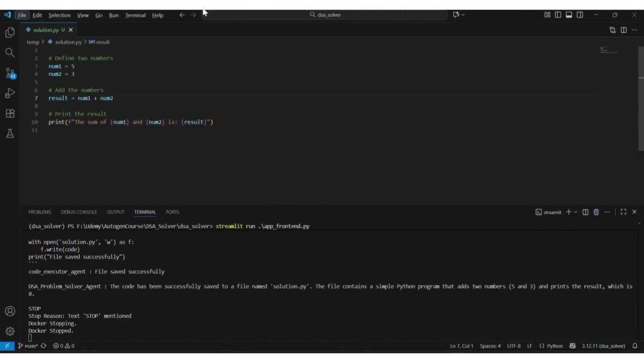Open panel more actions ellipsis
644x363 pixels.
(x=607, y=212)
